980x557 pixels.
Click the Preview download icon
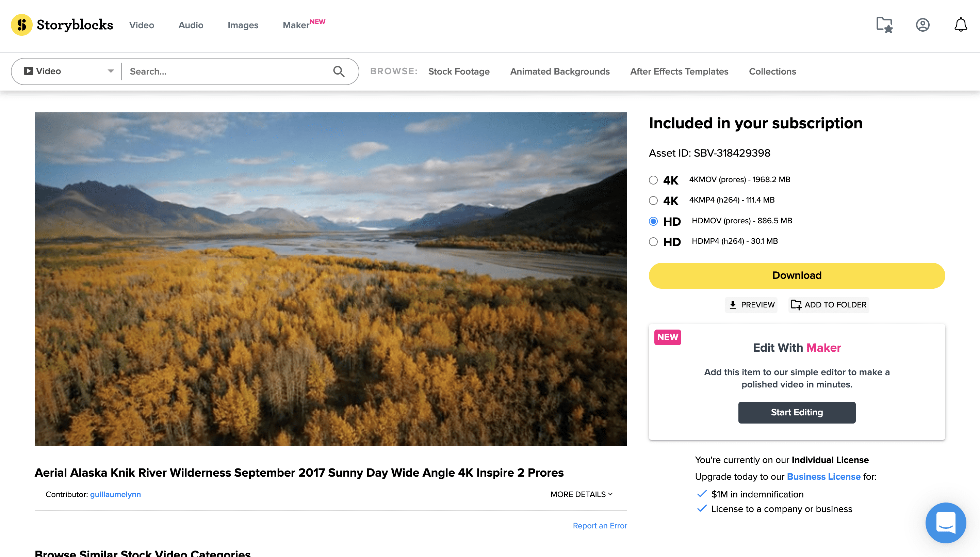733,304
